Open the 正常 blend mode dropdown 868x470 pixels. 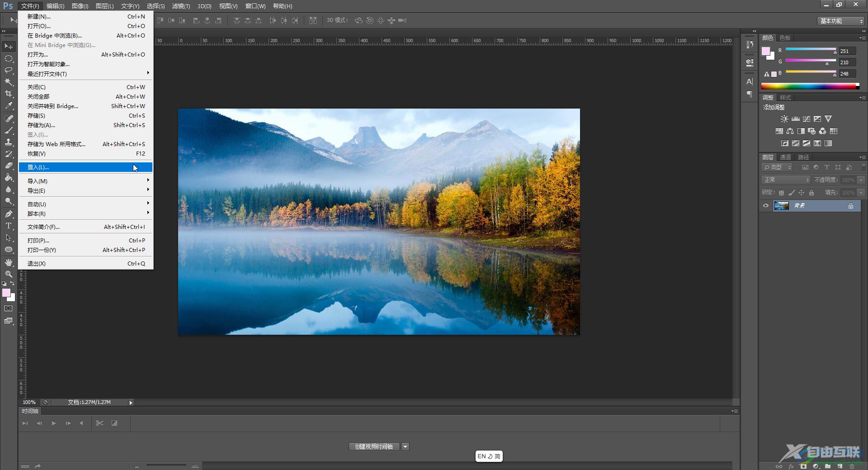(786, 180)
